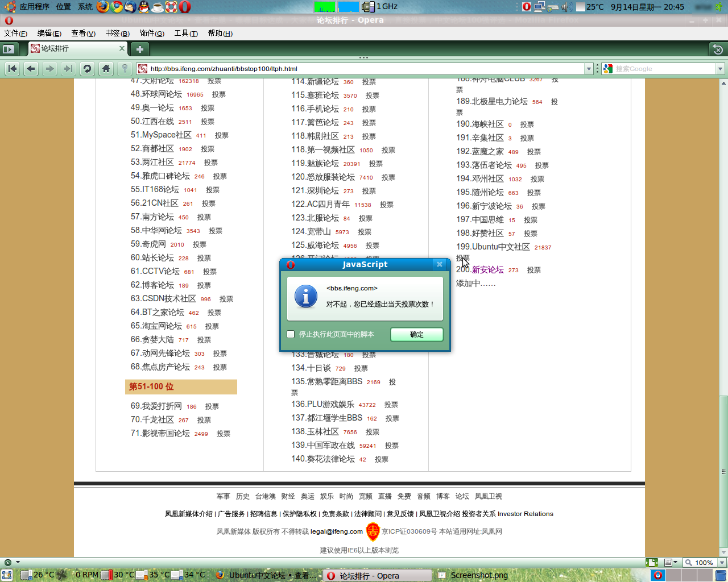Click the status bar Opera Link icon

pos(7,563)
